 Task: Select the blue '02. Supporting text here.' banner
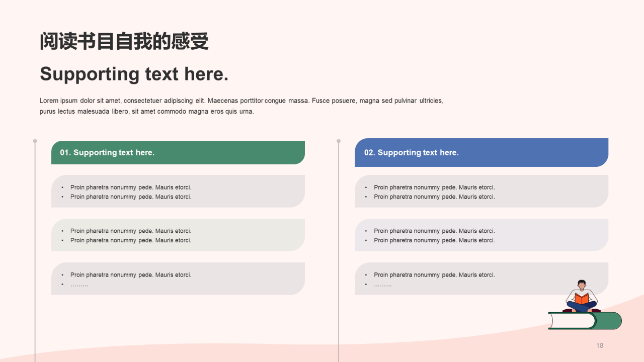pyautogui.click(x=481, y=152)
